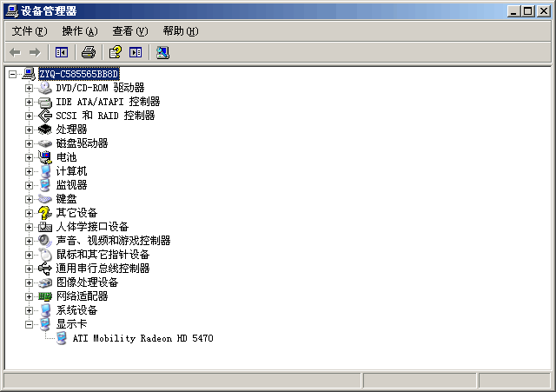Minimize the 设备管理器 window
Image resolution: width=556 pixels, height=392 pixels.
pos(513,11)
